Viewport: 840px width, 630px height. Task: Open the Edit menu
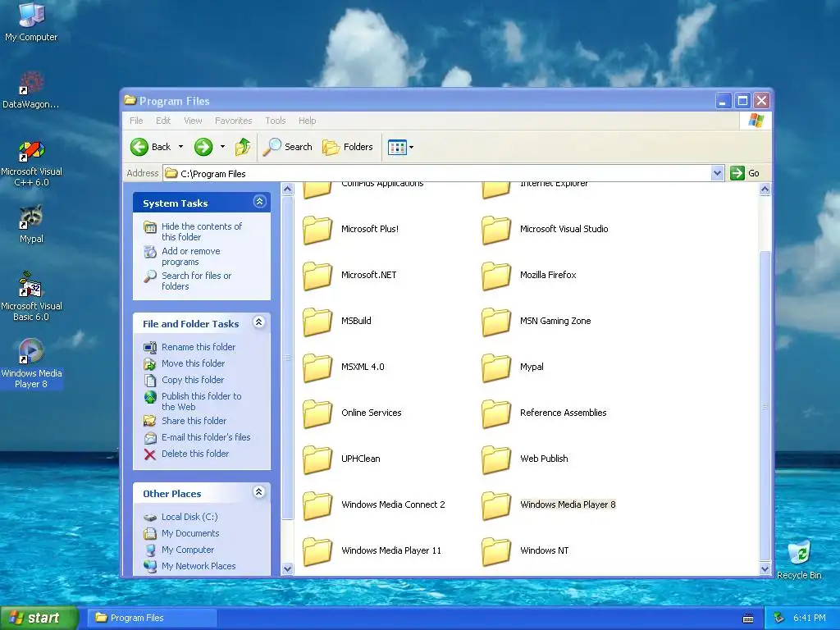pyautogui.click(x=163, y=121)
